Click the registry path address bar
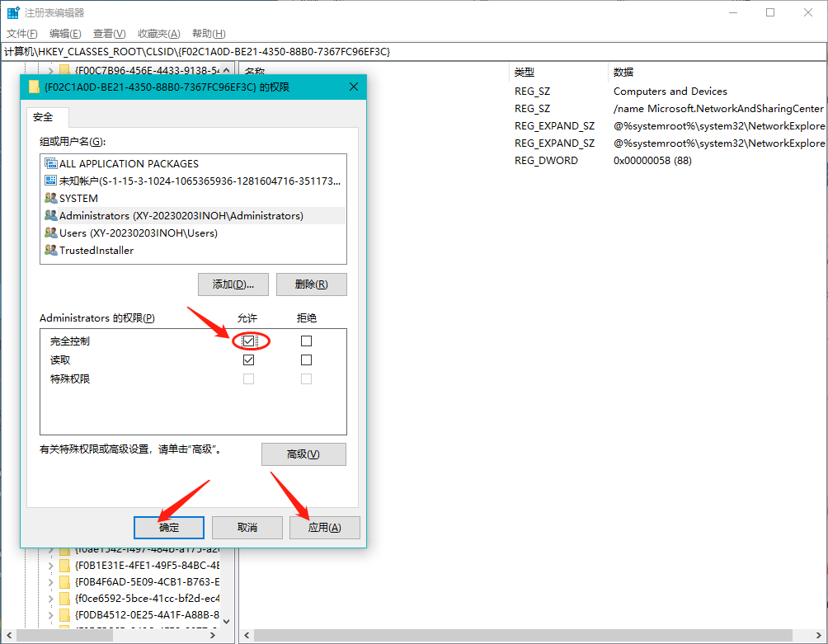The width and height of the screenshot is (828, 644). pos(414,52)
